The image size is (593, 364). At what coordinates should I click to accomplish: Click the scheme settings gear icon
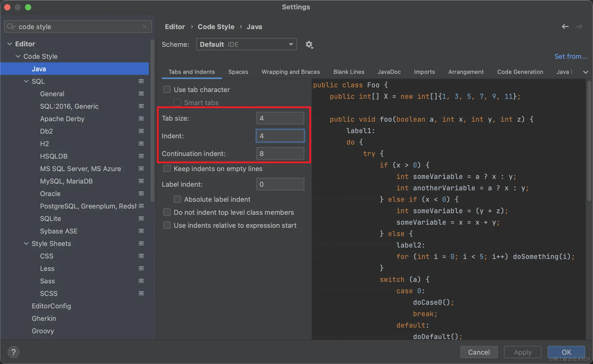coord(309,44)
